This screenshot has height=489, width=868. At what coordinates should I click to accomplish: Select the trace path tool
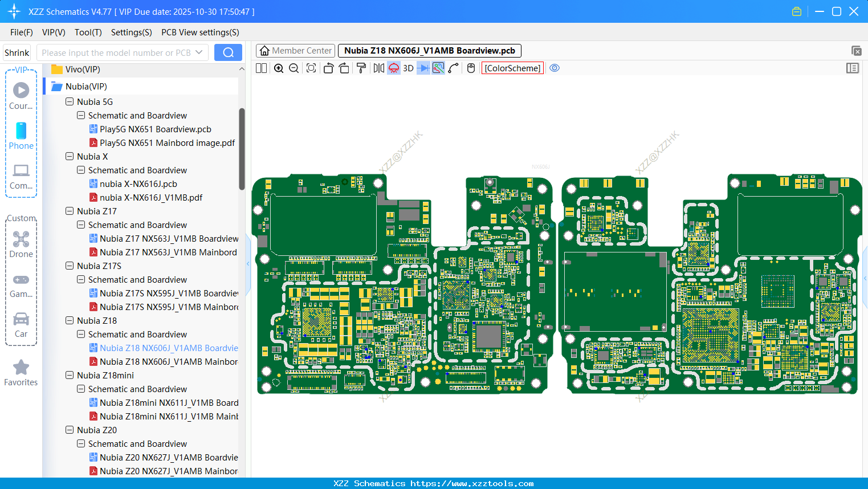[x=454, y=68]
